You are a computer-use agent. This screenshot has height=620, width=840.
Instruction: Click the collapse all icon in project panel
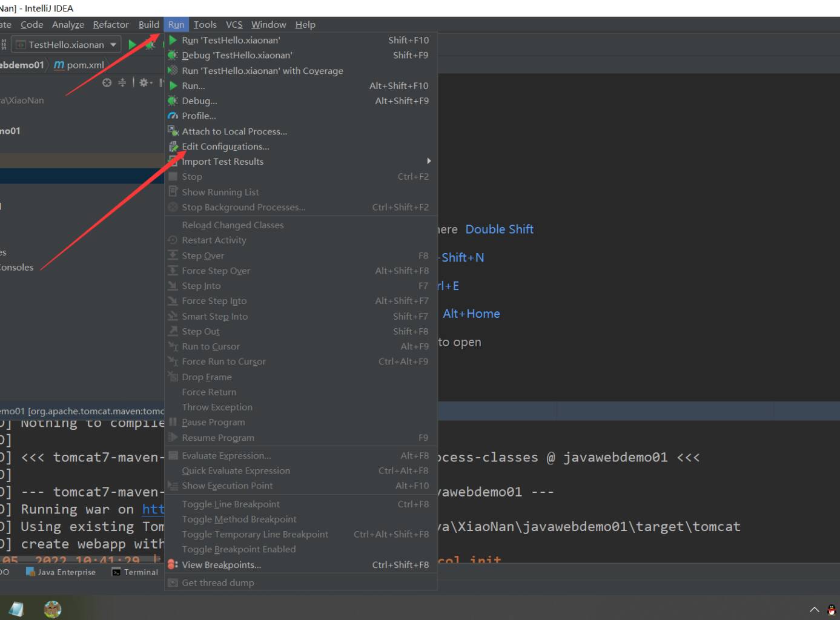click(122, 82)
